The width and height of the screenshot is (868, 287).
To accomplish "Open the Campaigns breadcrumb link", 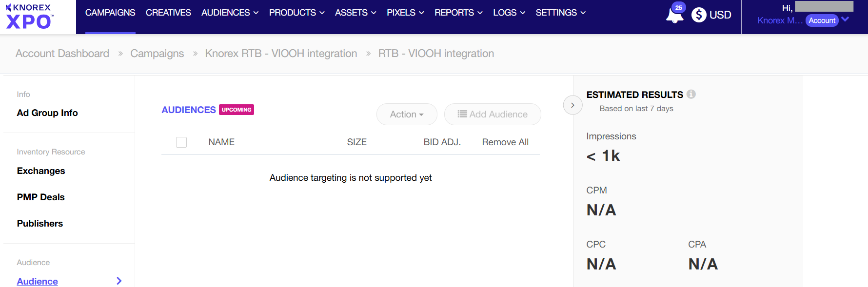I will 157,54.
